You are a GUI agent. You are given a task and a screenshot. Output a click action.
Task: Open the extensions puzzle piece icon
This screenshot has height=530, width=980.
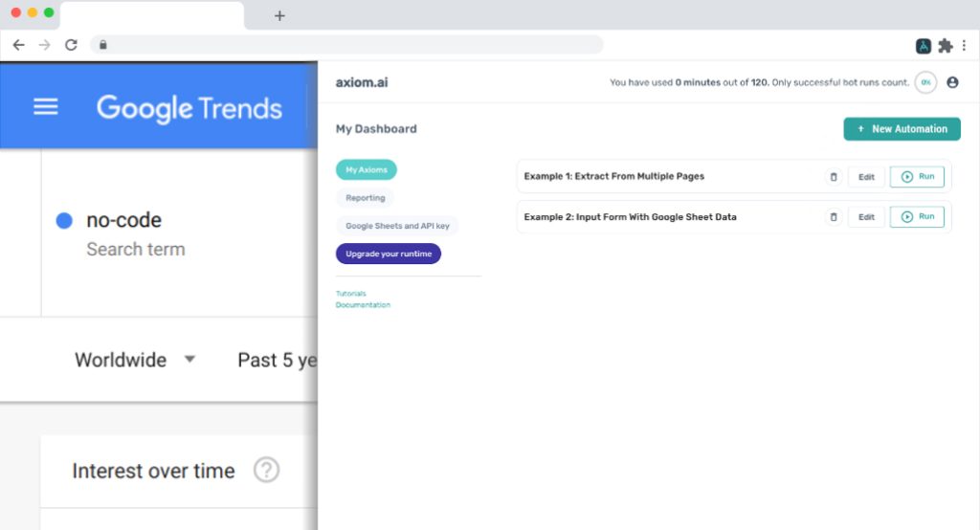[x=946, y=46]
